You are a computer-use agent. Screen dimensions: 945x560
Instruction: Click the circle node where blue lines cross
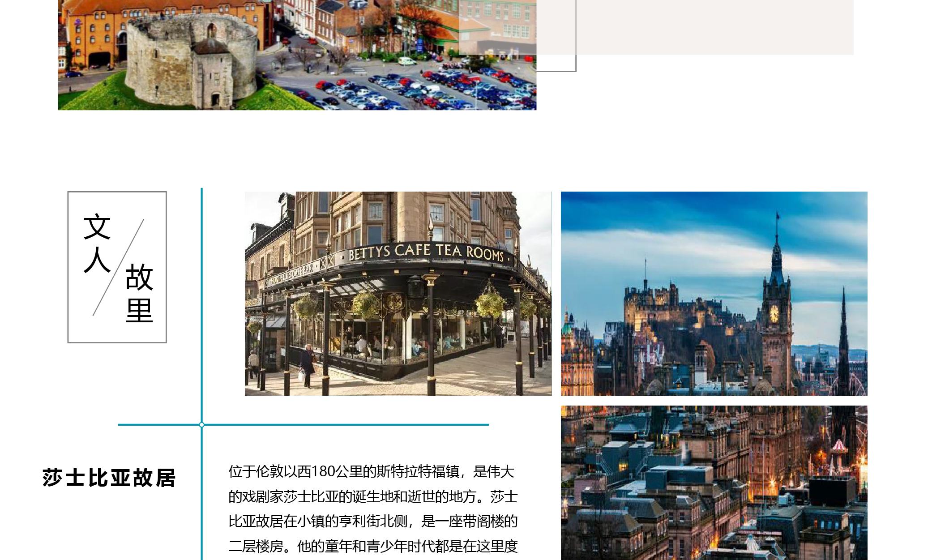[x=202, y=425]
